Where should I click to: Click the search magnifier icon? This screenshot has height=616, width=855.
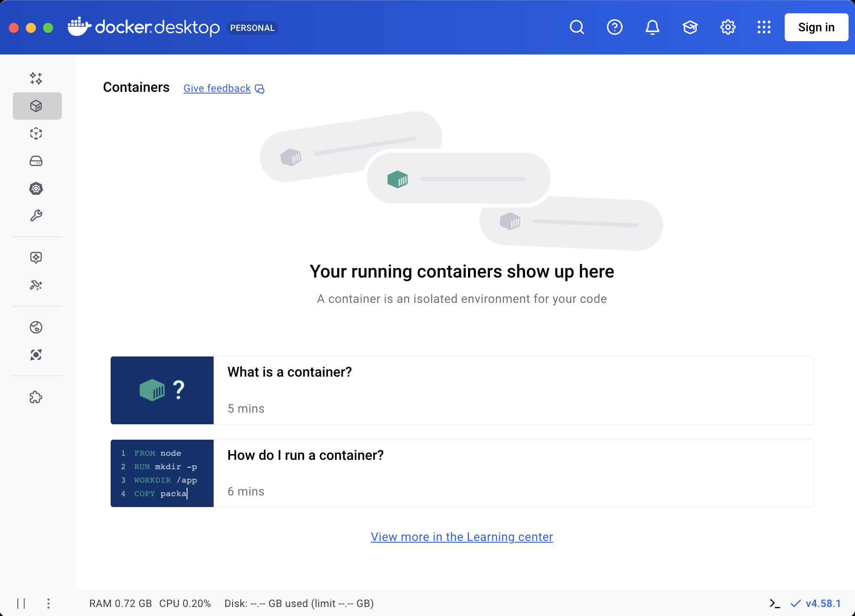tap(577, 27)
